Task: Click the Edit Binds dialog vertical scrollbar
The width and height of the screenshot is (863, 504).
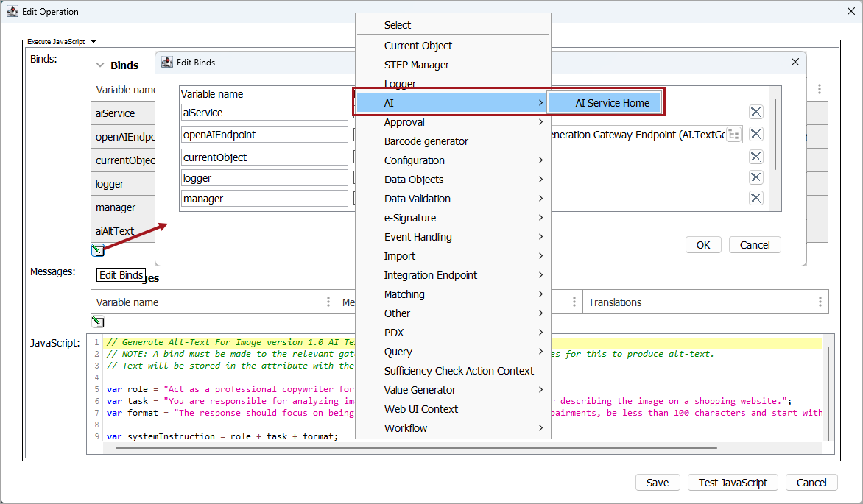Action: 775,132
